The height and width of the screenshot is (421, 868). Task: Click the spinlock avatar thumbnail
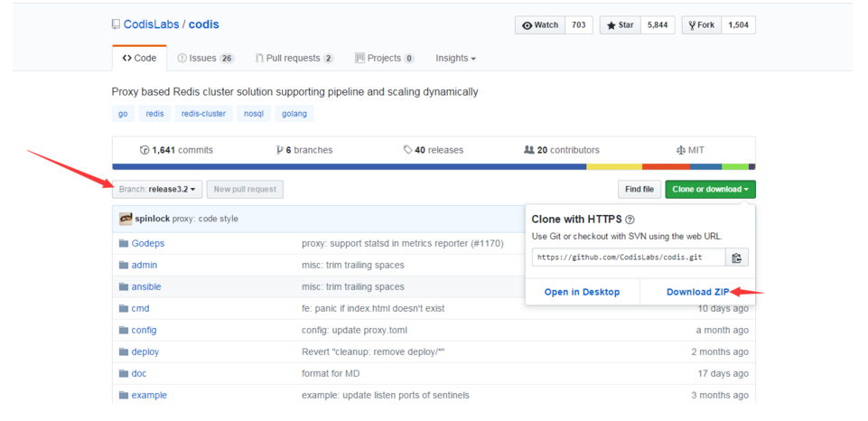(126, 219)
